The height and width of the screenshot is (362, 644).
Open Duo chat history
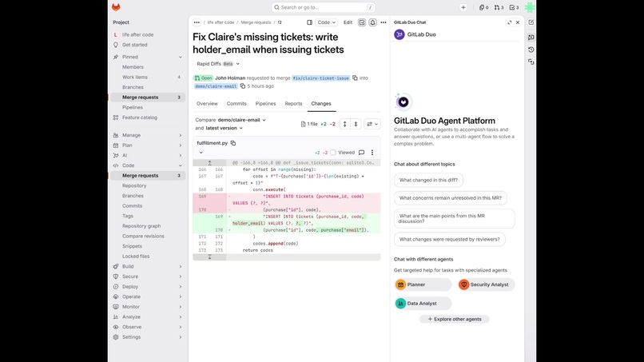tap(531, 50)
